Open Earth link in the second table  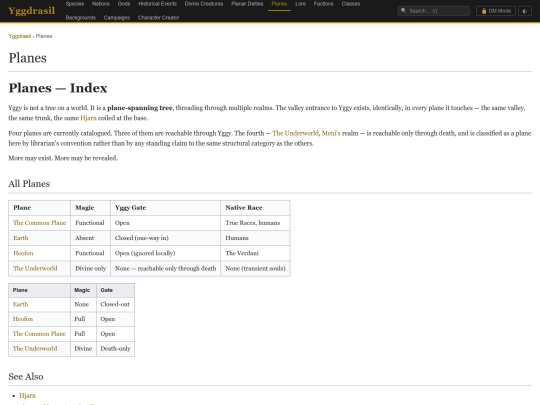pos(20,304)
